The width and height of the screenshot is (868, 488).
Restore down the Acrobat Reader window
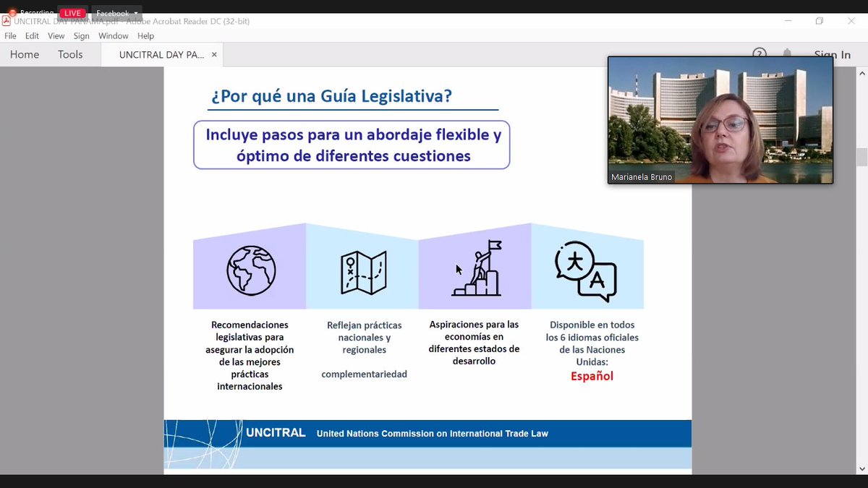point(819,21)
